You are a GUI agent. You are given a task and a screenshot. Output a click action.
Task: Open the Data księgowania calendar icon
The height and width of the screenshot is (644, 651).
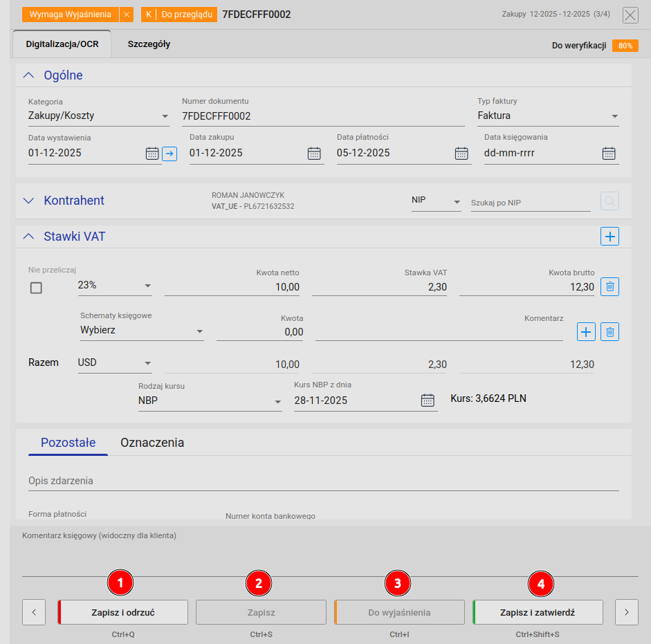pos(609,154)
